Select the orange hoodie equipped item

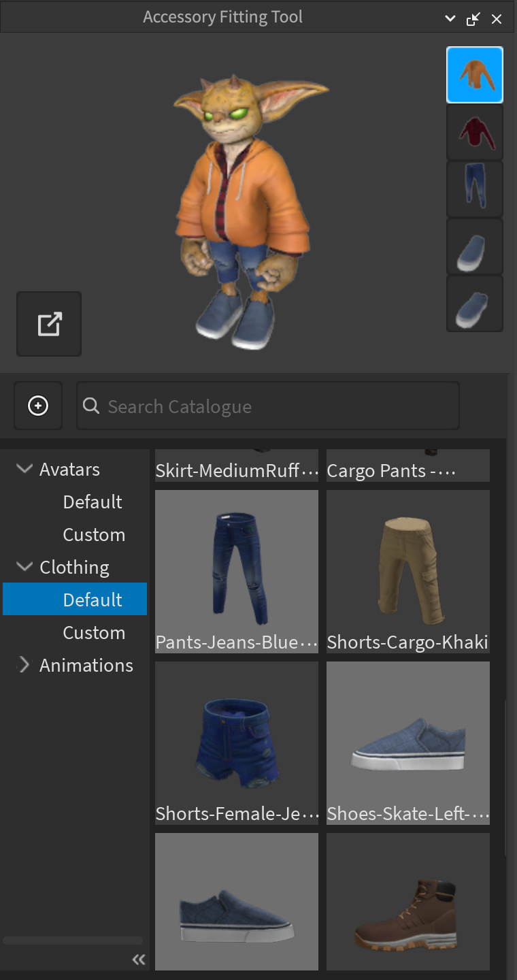474,75
